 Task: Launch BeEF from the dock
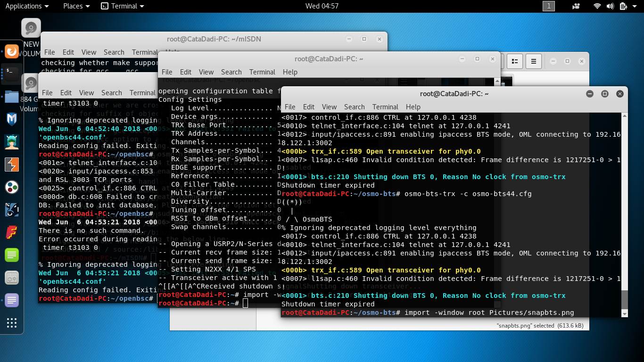[x=12, y=210]
